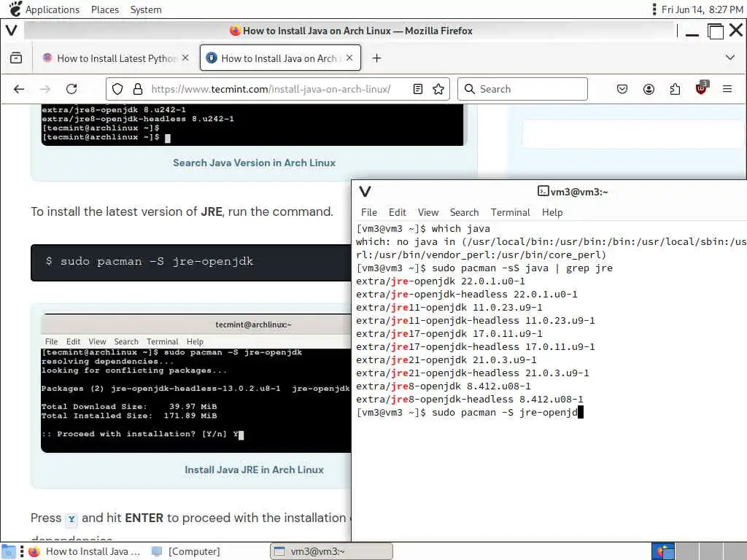Open the terminal View menu

(427, 212)
